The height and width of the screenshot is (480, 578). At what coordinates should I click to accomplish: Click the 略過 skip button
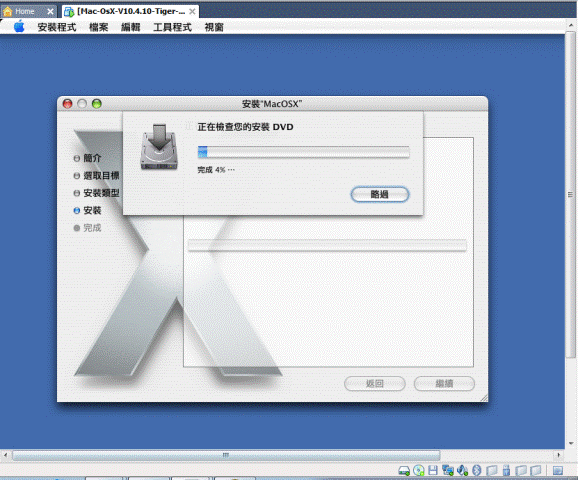380,194
